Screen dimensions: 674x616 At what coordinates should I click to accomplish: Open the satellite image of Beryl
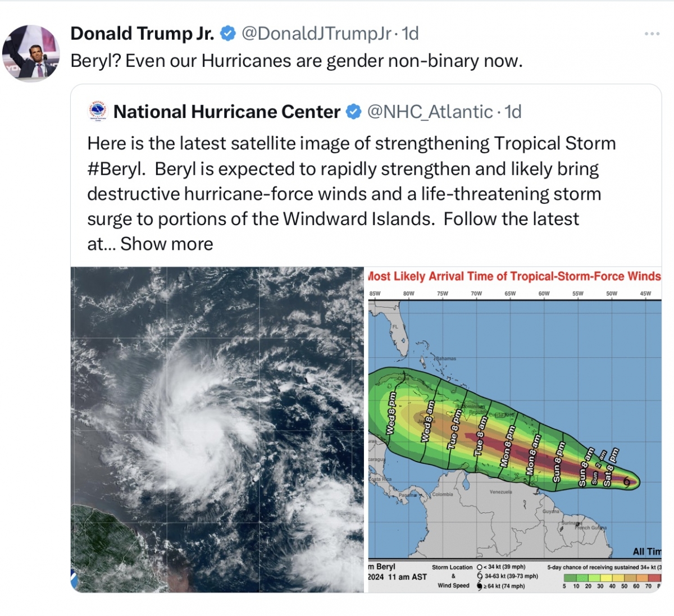click(217, 430)
